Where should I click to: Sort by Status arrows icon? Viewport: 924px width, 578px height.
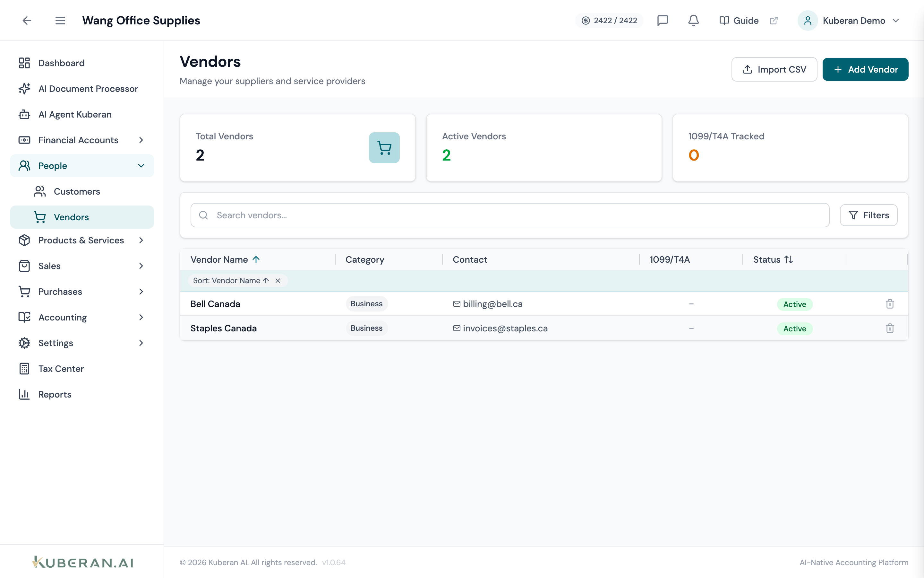[x=789, y=259]
